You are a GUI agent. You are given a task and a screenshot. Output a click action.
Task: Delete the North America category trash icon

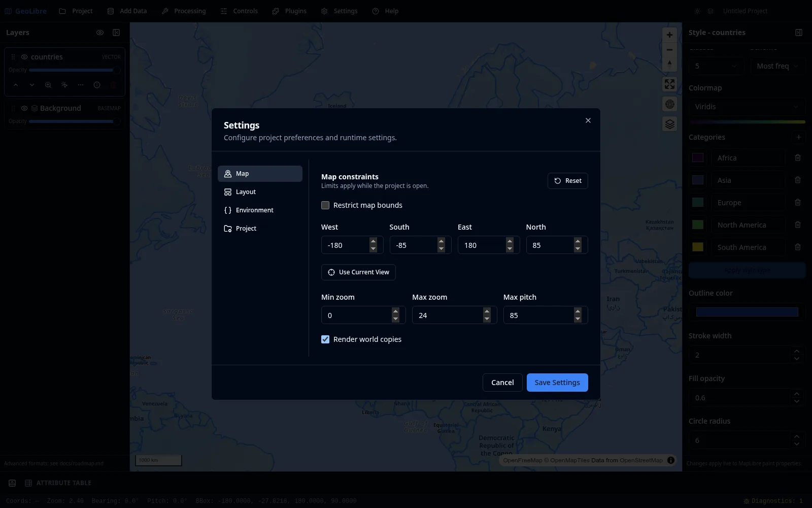[x=798, y=225]
